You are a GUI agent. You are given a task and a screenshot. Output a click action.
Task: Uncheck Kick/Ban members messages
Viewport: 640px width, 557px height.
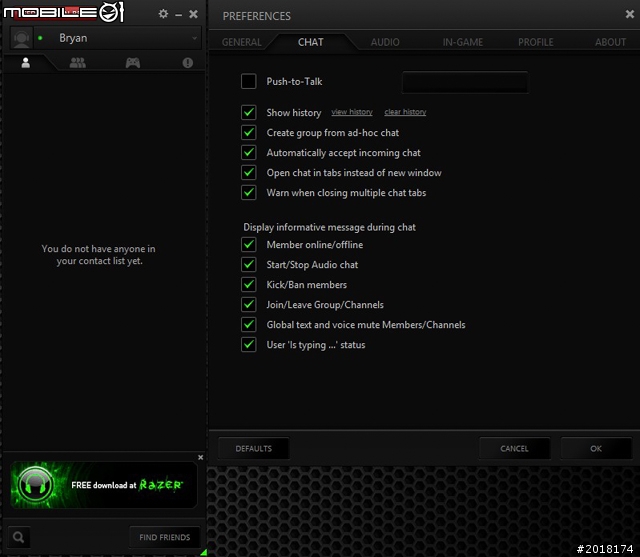pyautogui.click(x=249, y=284)
